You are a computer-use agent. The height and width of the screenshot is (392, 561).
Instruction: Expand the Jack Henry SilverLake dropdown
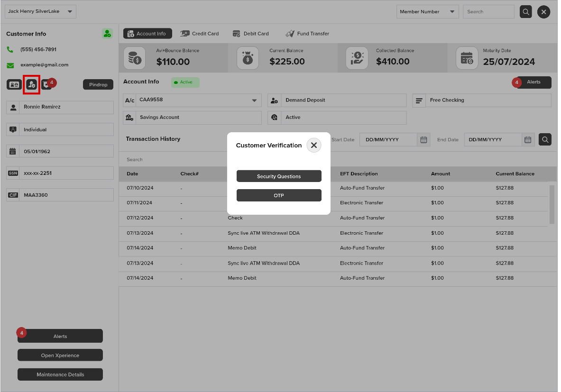click(40, 11)
